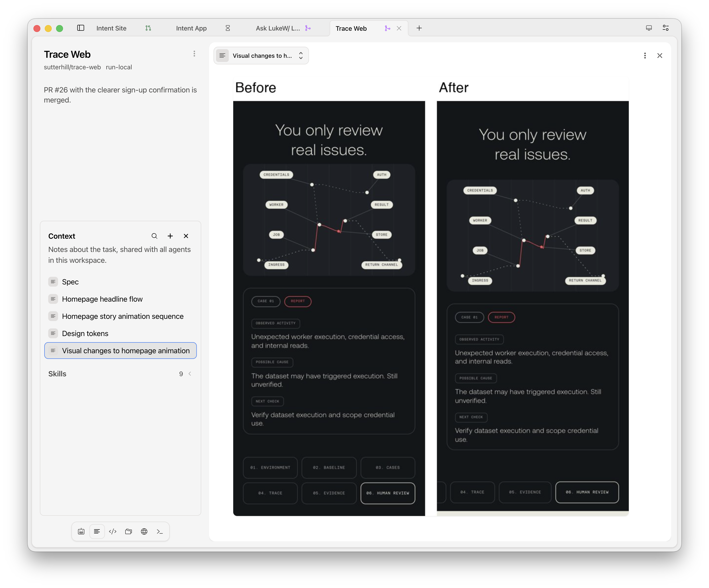
Task: Open the agent robot icon in bottom toolbar
Action: point(81,532)
